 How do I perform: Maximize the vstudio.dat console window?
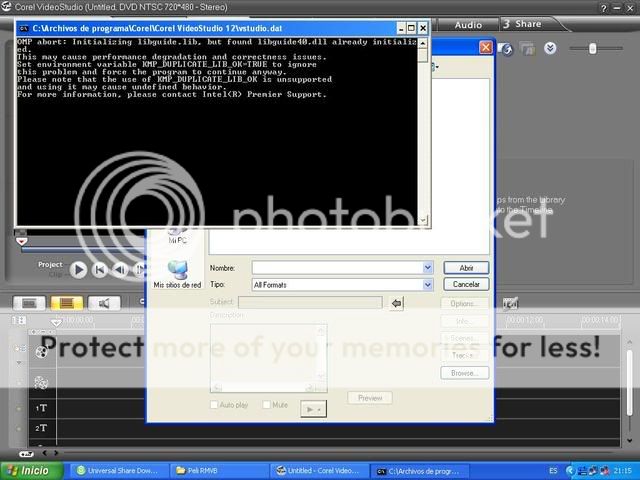(x=411, y=28)
